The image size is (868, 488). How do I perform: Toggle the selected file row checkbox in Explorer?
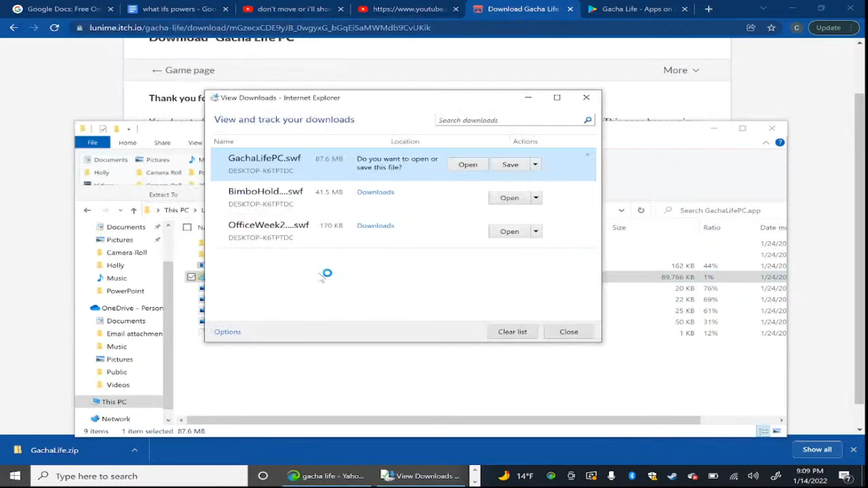191,276
